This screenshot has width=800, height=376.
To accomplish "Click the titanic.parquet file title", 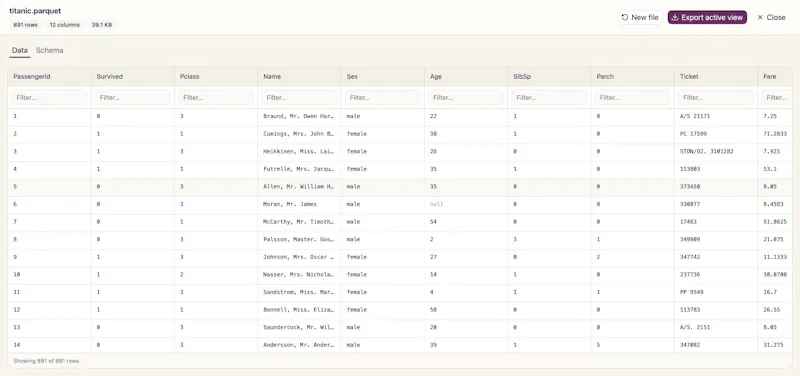I will point(35,11).
